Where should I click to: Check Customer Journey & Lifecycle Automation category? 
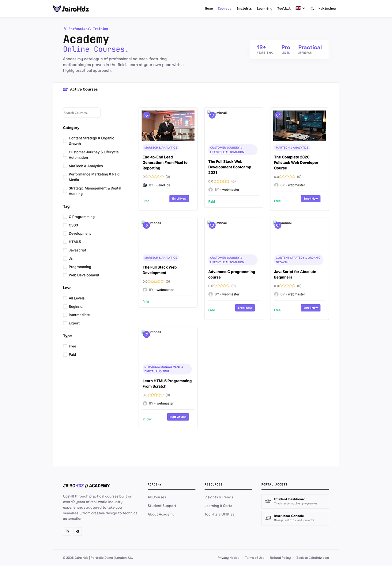tap(65, 155)
